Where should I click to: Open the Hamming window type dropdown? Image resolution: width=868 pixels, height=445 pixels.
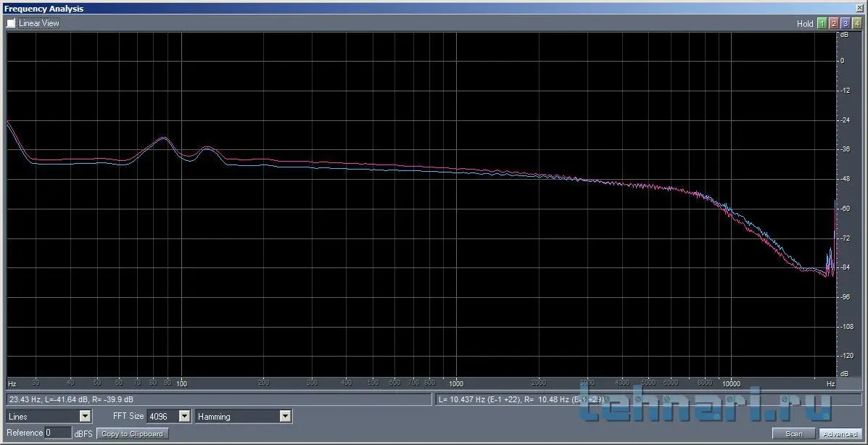285,416
